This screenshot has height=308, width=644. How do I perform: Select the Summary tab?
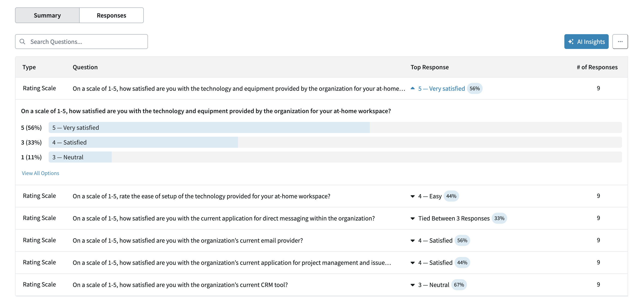(x=47, y=15)
